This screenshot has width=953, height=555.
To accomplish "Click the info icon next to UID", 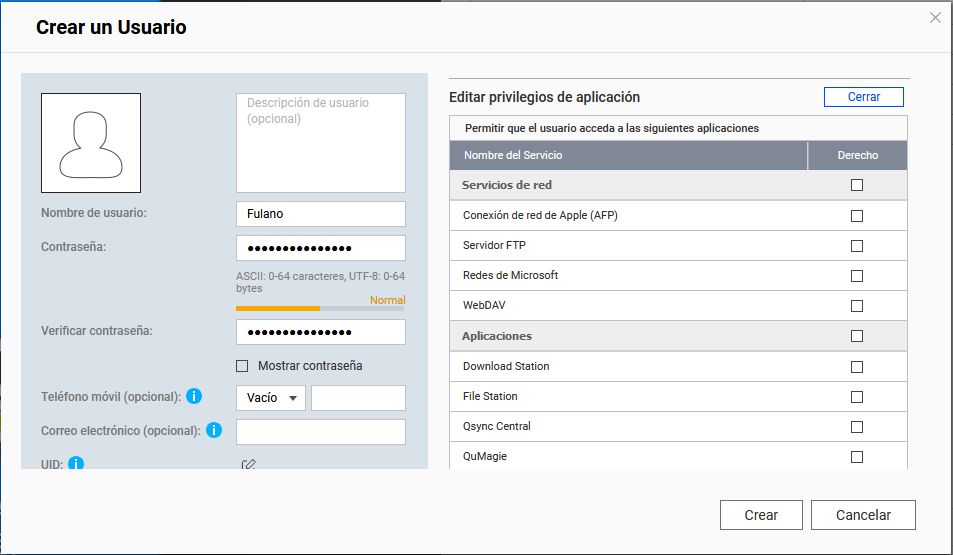I will coord(76,463).
